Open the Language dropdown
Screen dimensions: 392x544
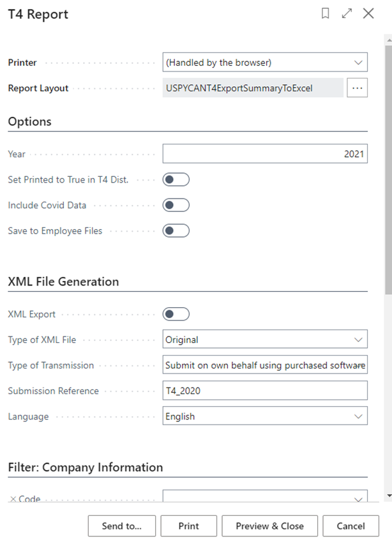pos(265,416)
